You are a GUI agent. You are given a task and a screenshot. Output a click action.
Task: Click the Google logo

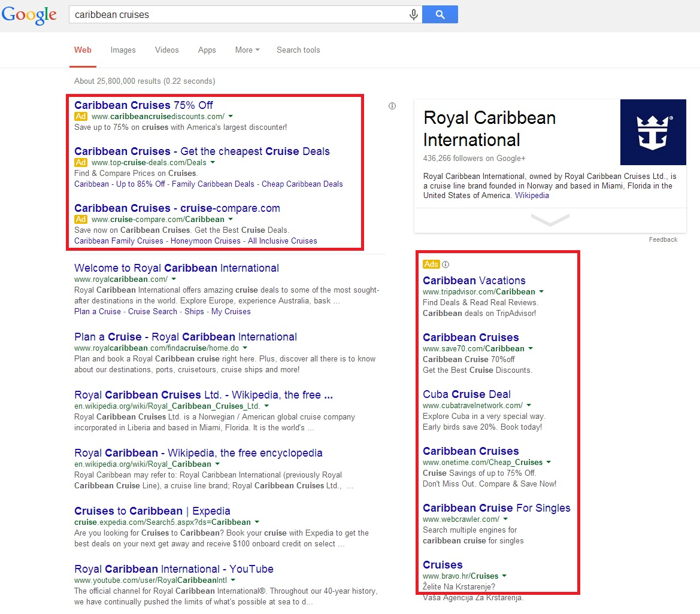click(x=29, y=14)
